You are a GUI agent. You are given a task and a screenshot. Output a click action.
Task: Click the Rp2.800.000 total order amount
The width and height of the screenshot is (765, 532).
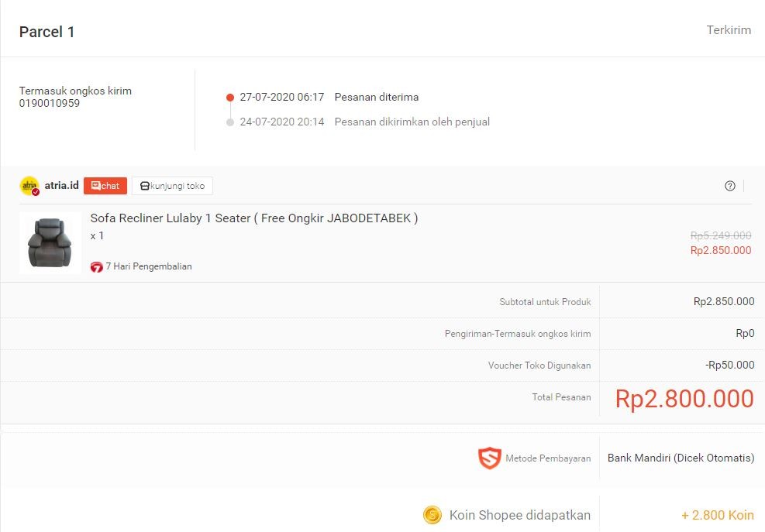point(684,399)
